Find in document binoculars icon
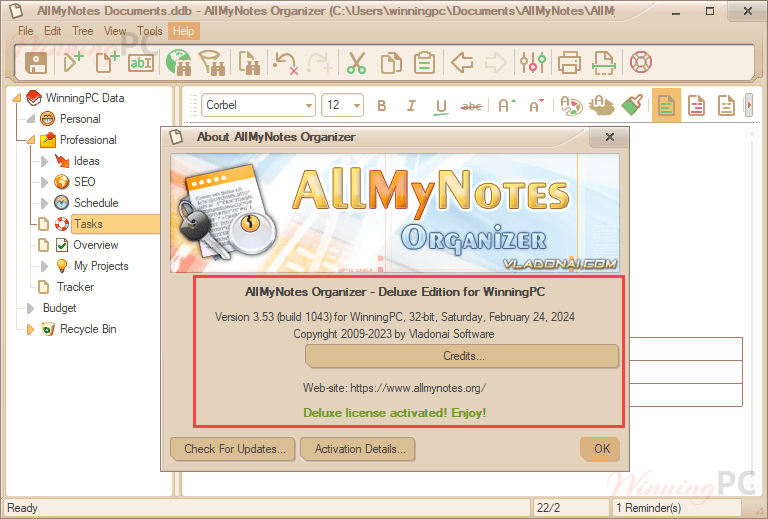 coord(249,63)
